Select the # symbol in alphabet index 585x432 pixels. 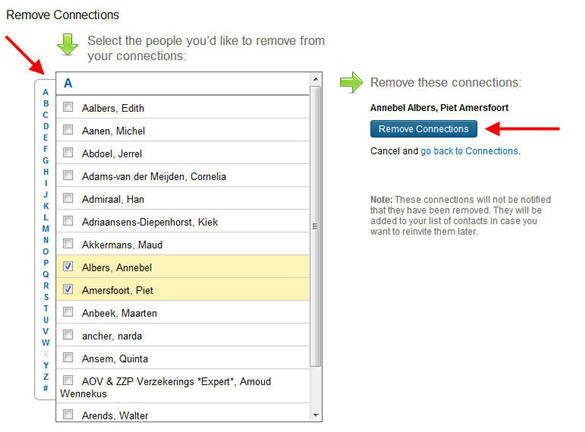[x=46, y=388]
